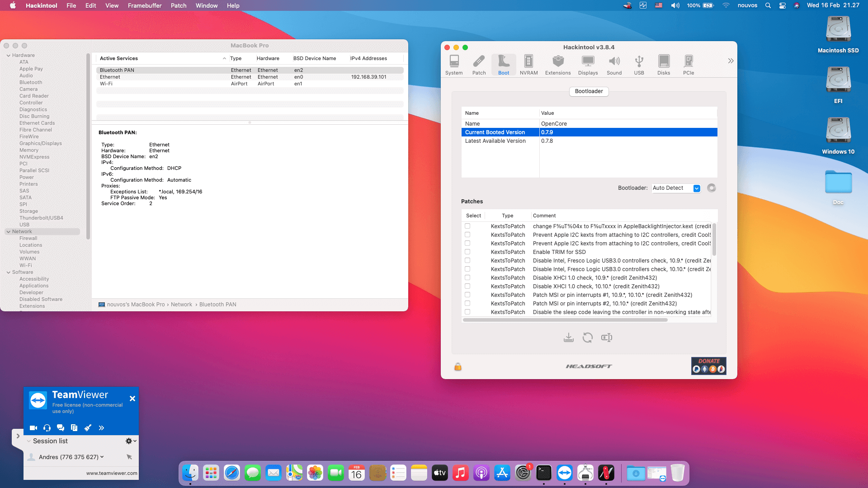The image size is (868, 488).
Task: Click the Donate button
Action: (x=708, y=366)
